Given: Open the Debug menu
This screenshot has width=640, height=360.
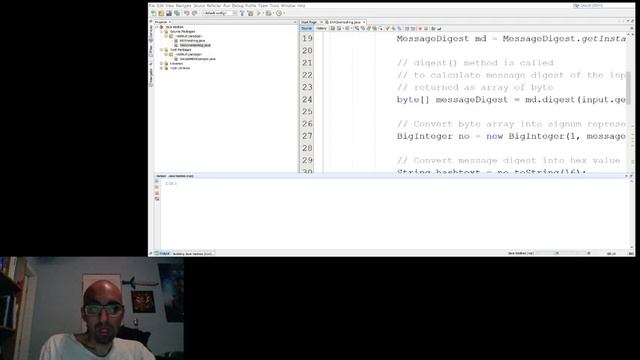Looking at the screenshot, I should coord(238,6).
